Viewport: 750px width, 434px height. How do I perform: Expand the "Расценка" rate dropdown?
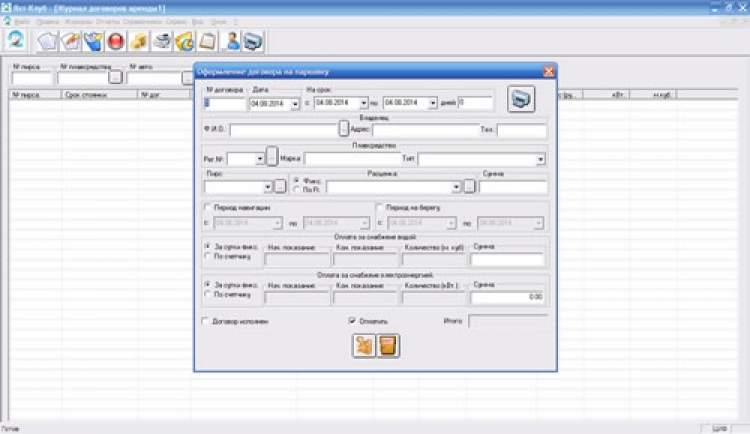click(x=456, y=187)
